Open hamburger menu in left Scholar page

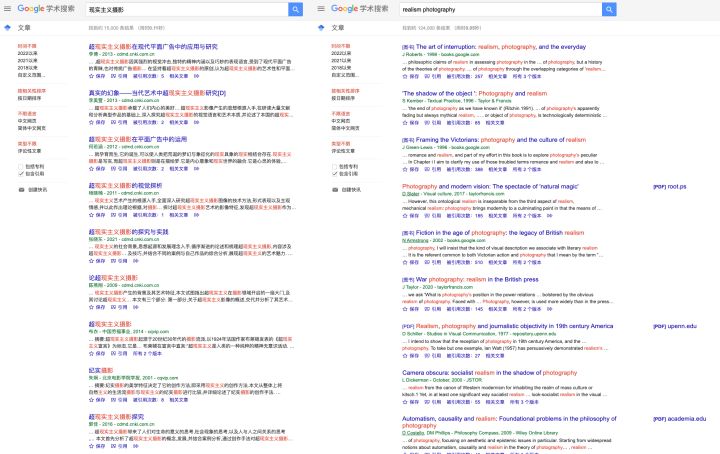click(7, 9)
